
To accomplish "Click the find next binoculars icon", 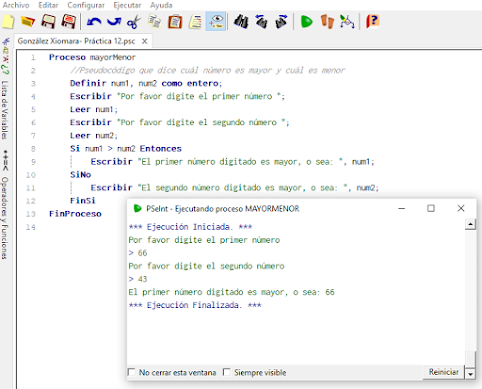I will tap(281, 22).
